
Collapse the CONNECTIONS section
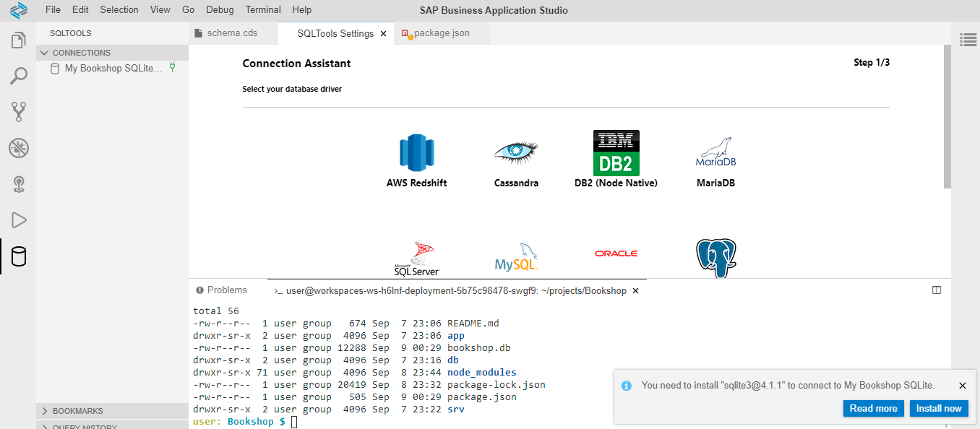46,52
